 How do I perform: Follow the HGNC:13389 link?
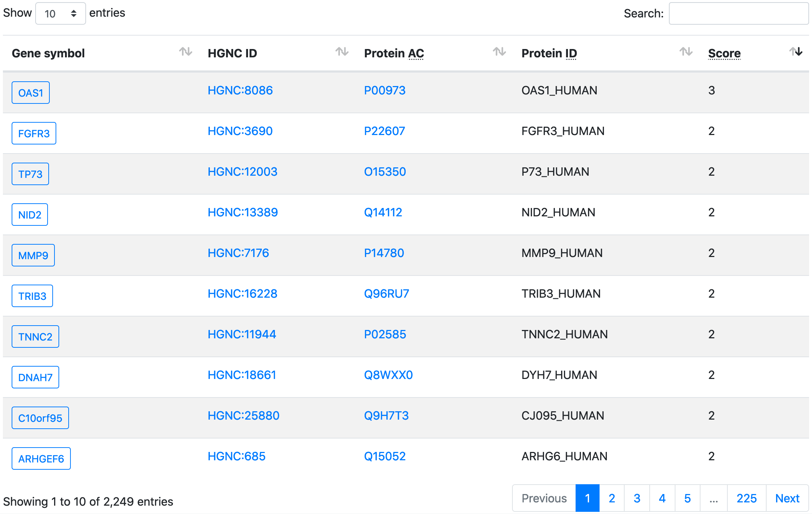[x=243, y=212]
